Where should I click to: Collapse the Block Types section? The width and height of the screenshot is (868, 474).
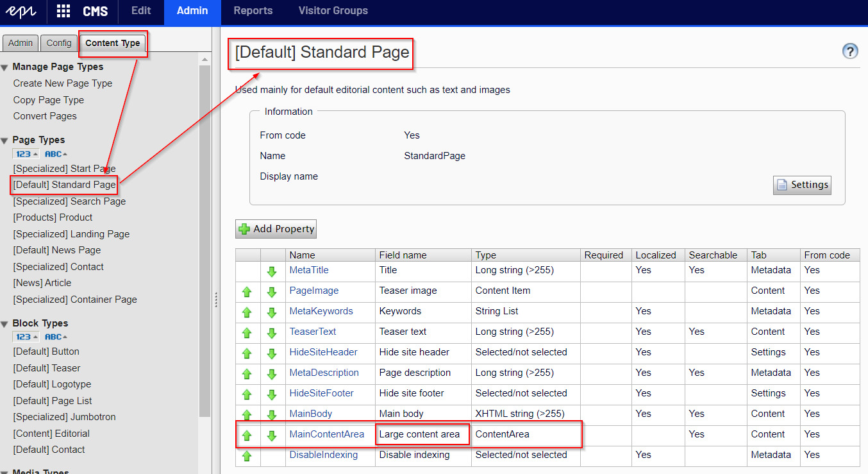[x=5, y=324]
